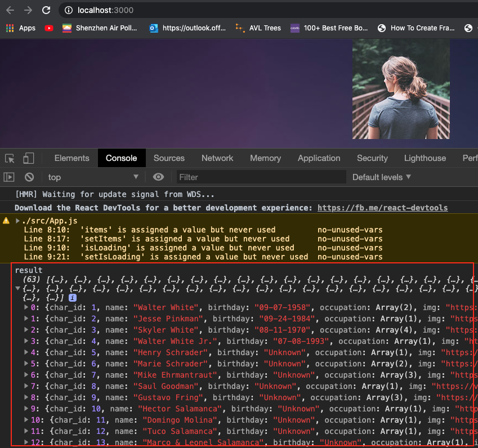Image resolution: width=478 pixels, height=448 pixels.
Task: Open the react-devtools link
Action: click(x=383, y=208)
